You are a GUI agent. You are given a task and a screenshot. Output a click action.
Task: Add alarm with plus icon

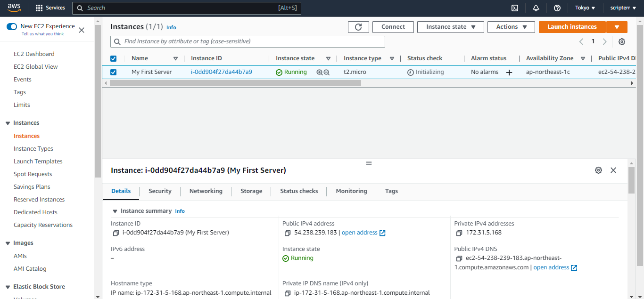coord(509,73)
